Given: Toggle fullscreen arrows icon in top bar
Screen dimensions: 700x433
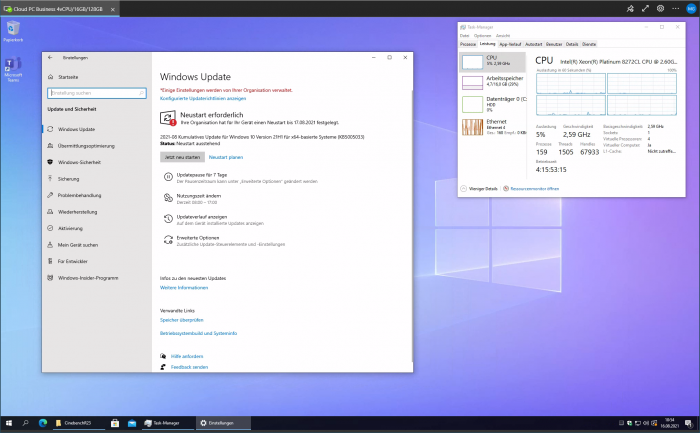Looking at the screenshot, I should click(645, 8).
